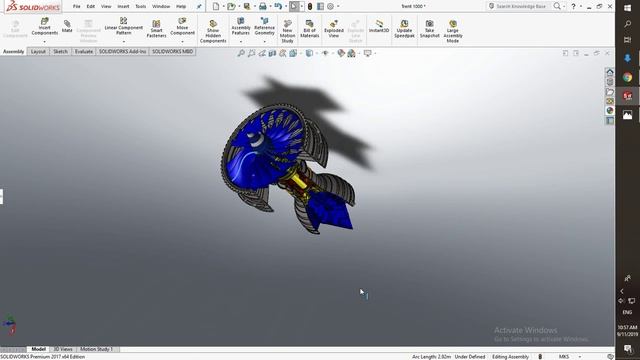The height and width of the screenshot is (360, 640).
Task: Click the Edit Appearance icon
Action: click(x=340, y=53)
